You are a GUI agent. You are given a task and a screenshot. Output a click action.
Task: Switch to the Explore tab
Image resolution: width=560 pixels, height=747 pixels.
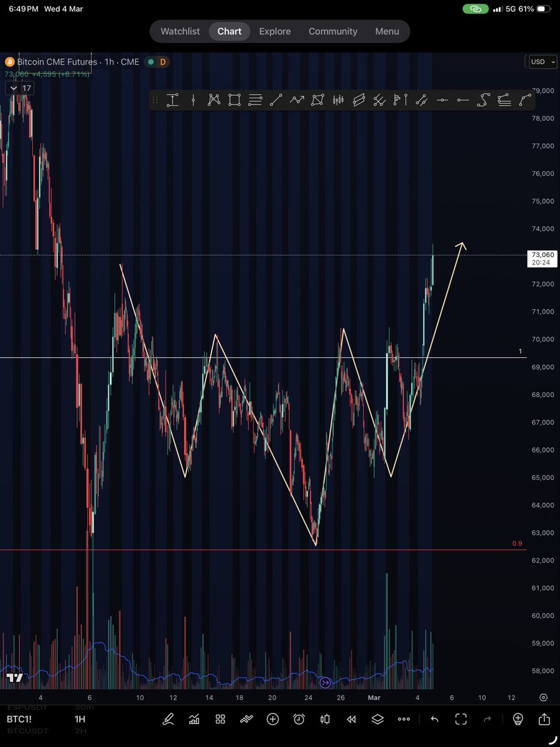(x=275, y=31)
